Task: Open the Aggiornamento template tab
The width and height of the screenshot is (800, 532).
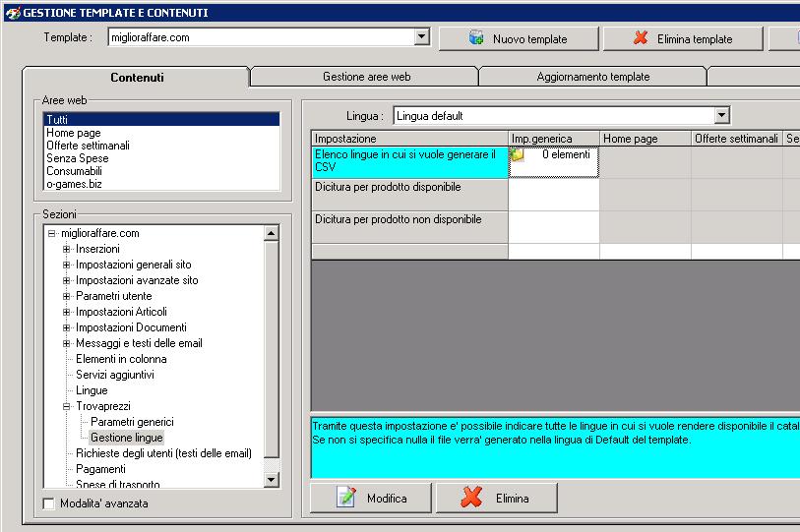Action: tap(592, 77)
